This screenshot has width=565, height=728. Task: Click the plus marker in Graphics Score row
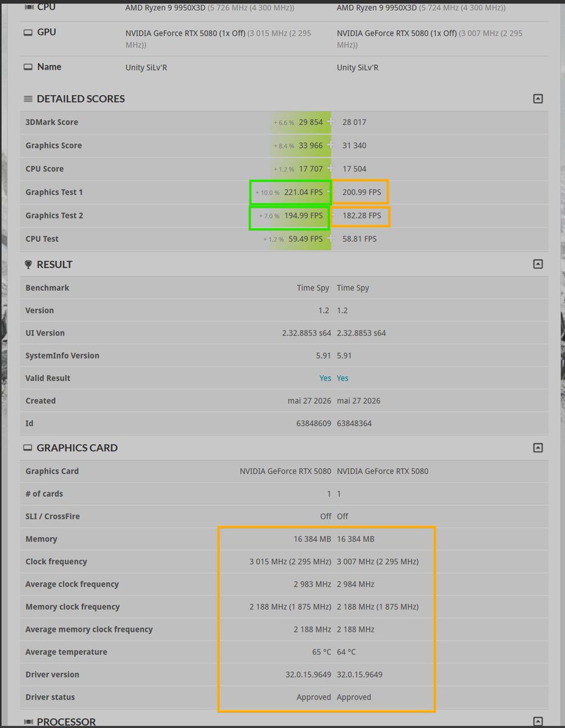pos(330,145)
